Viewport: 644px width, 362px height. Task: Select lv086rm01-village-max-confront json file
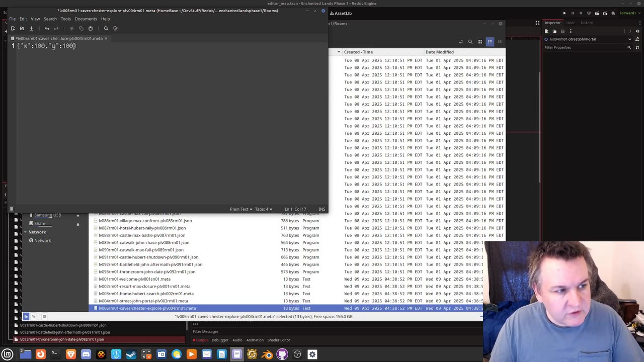[x=145, y=221]
